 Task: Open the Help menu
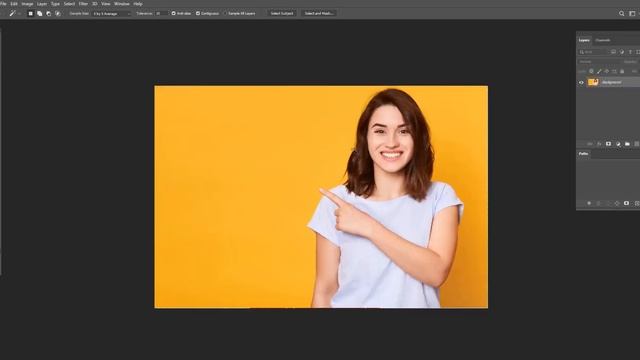pyautogui.click(x=138, y=4)
